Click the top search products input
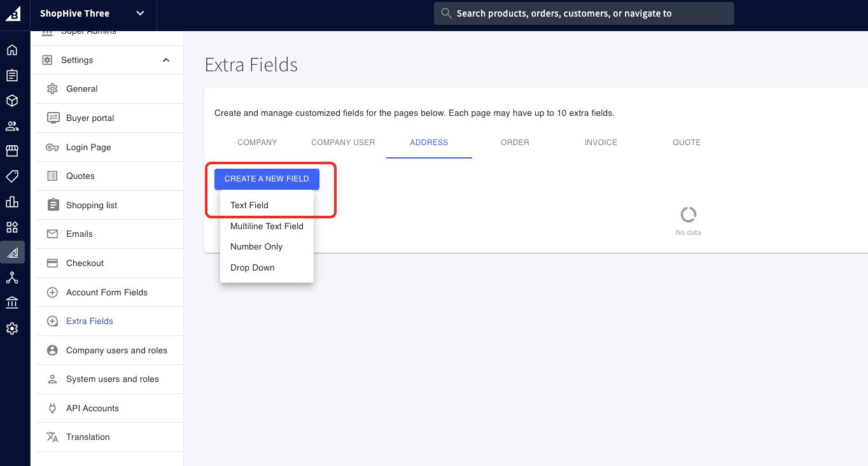This screenshot has height=466, width=868. tap(584, 13)
